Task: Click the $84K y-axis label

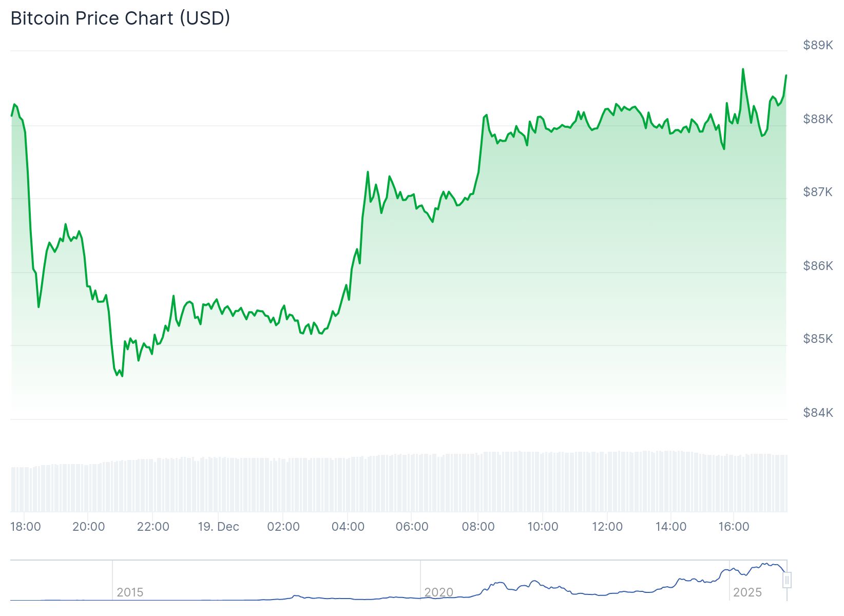Action: click(818, 413)
